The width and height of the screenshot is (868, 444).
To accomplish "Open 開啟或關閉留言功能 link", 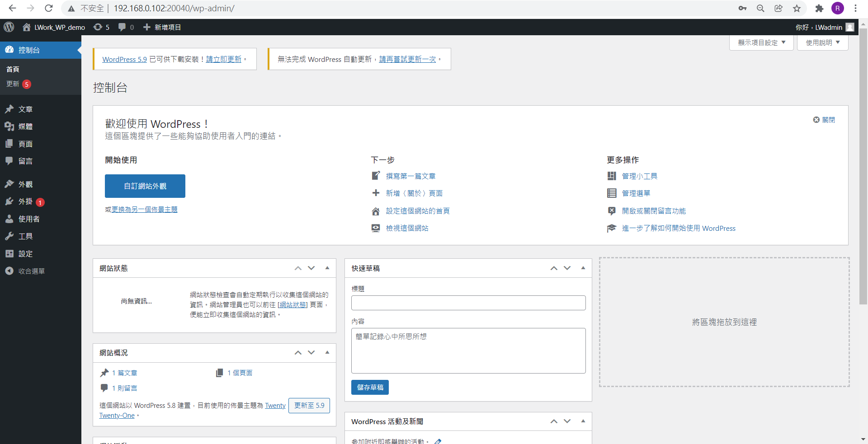I will (x=654, y=211).
